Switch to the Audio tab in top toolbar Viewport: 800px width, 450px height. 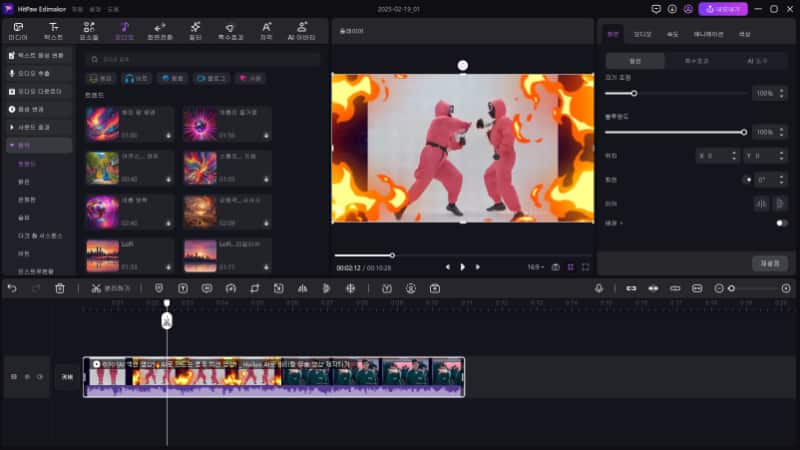[123, 30]
